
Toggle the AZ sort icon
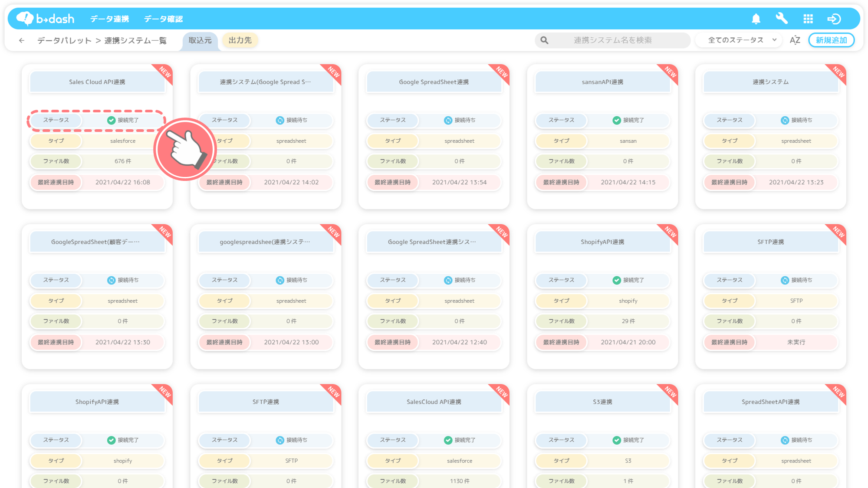(795, 40)
